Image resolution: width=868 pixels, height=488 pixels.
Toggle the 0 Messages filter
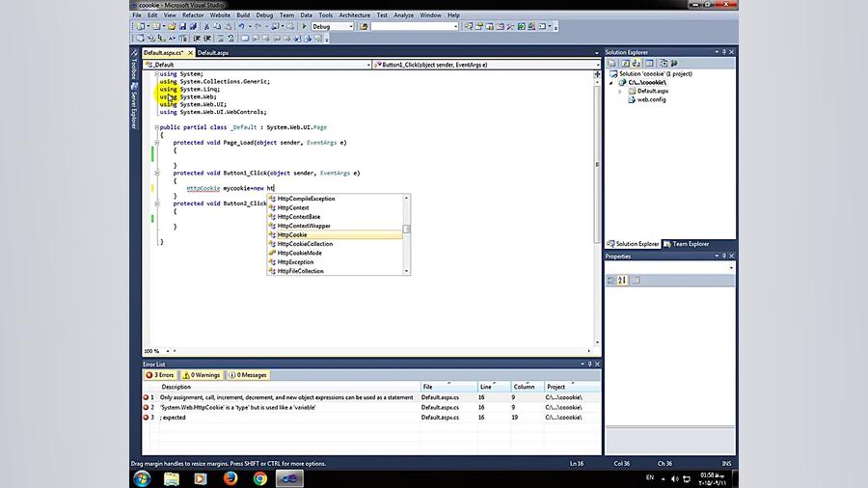point(247,375)
